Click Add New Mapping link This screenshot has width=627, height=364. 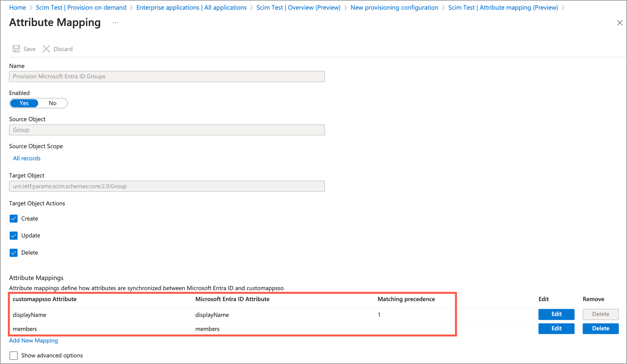(x=33, y=340)
